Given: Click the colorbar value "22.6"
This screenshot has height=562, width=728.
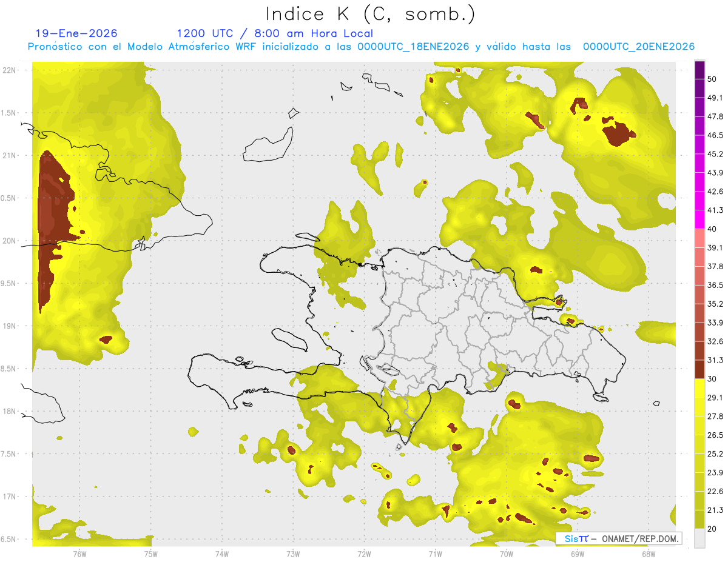Looking at the screenshot, I should point(715,491).
